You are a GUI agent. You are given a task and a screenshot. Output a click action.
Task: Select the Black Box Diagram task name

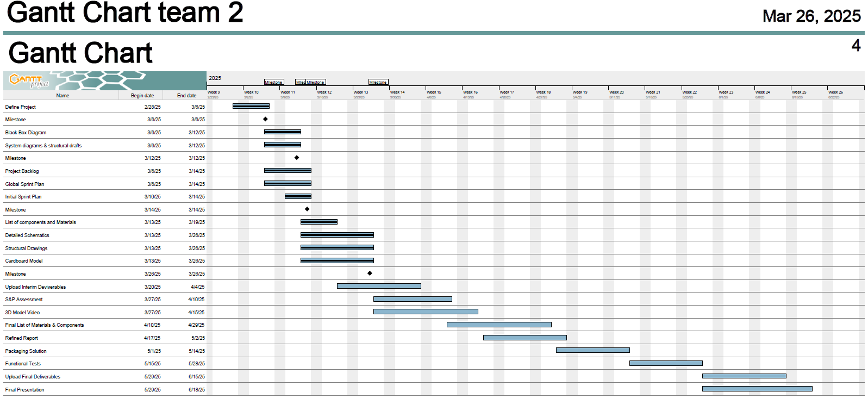pos(26,133)
